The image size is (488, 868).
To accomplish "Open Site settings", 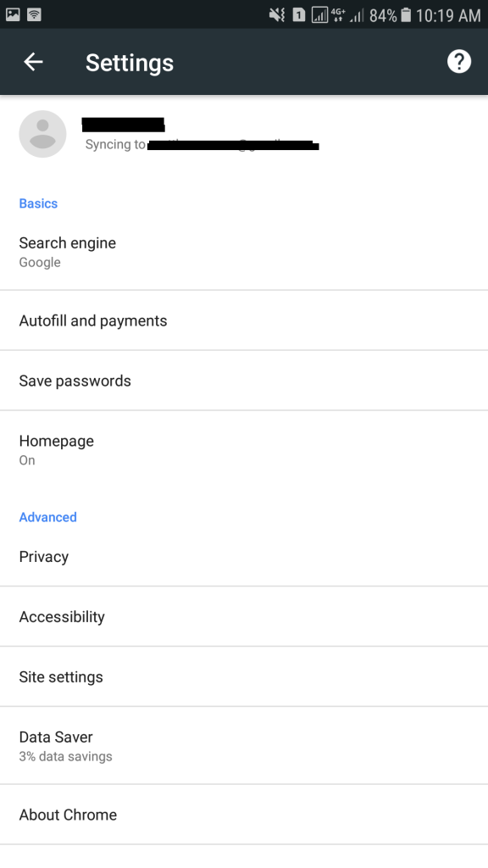I will click(244, 676).
